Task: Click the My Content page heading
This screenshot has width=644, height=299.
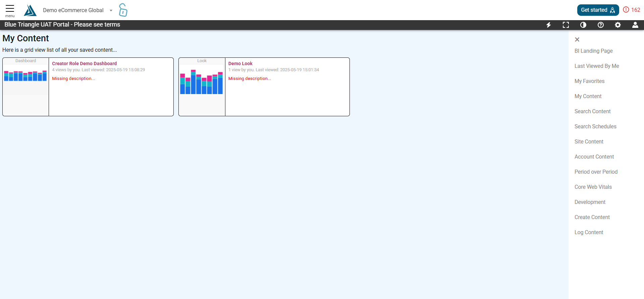Action: [x=25, y=38]
